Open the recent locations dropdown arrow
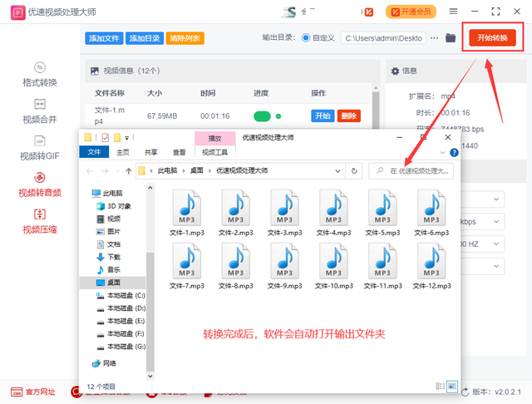This screenshot has height=404, width=532. (117, 171)
